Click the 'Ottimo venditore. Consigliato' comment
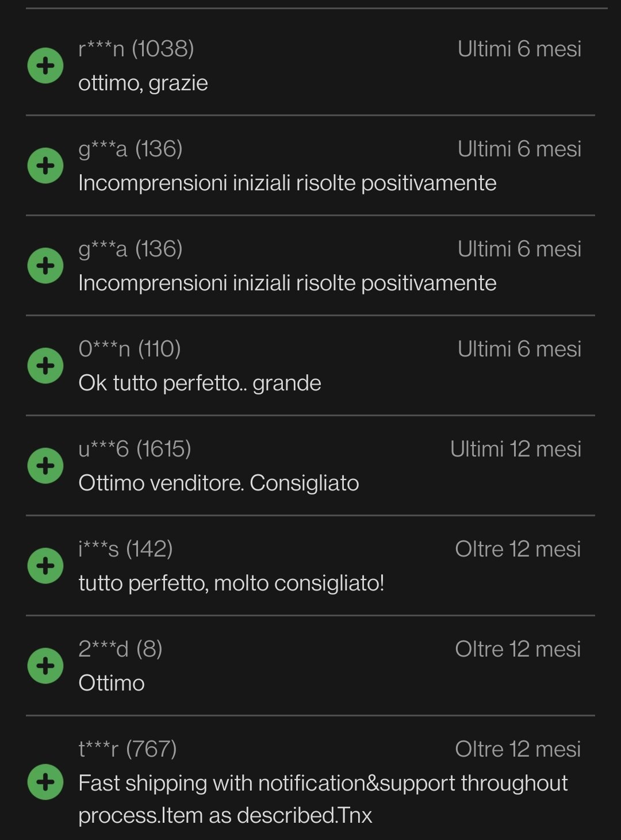Image resolution: width=621 pixels, height=840 pixels. click(x=219, y=484)
